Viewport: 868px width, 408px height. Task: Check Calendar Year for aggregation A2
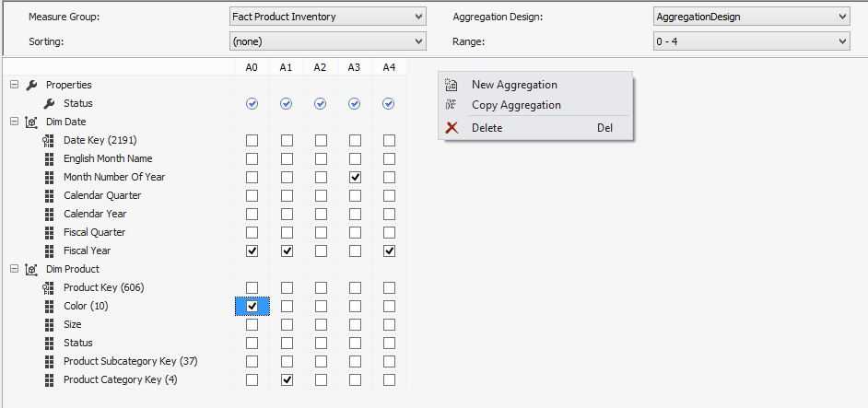[x=320, y=214]
